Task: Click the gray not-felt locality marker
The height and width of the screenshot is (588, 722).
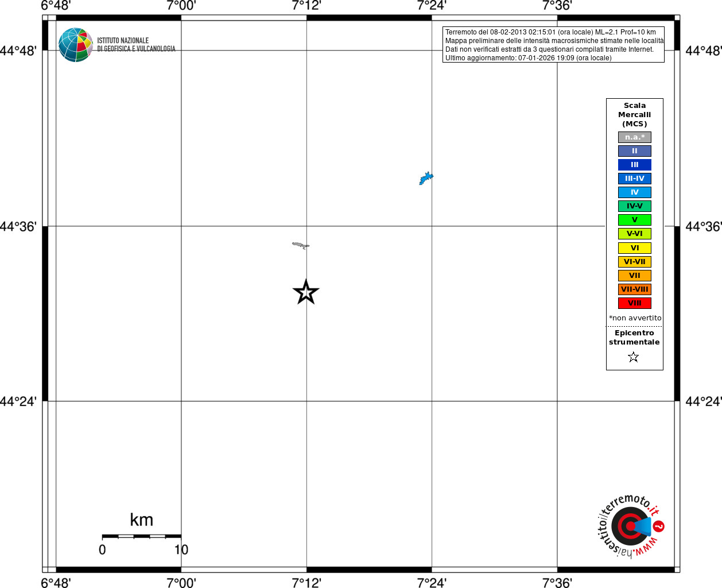Action: (301, 245)
